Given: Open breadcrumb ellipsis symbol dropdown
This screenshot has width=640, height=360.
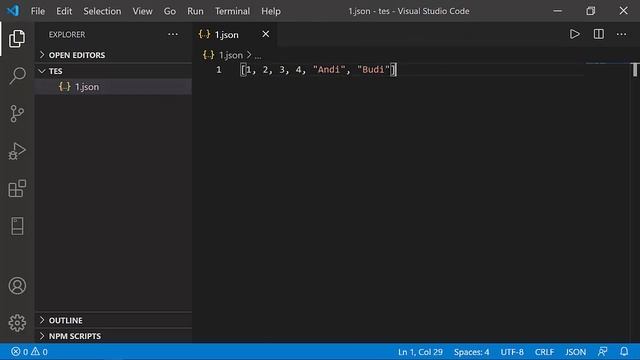Looking at the screenshot, I should click(258, 56).
